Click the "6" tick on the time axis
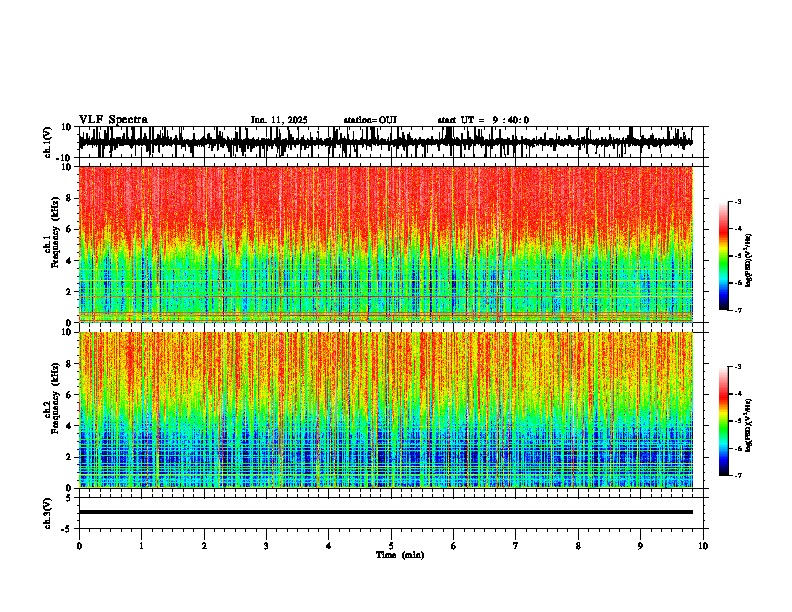 pos(454,546)
